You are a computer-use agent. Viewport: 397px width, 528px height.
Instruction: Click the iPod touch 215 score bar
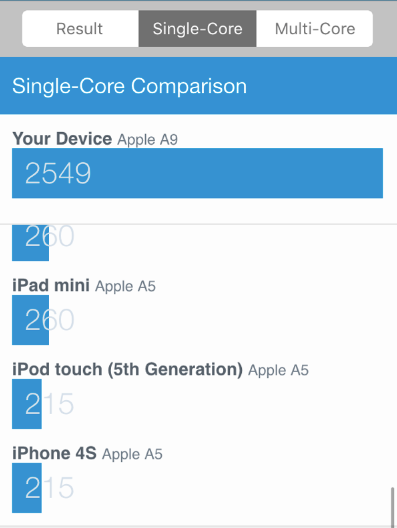[27, 404]
